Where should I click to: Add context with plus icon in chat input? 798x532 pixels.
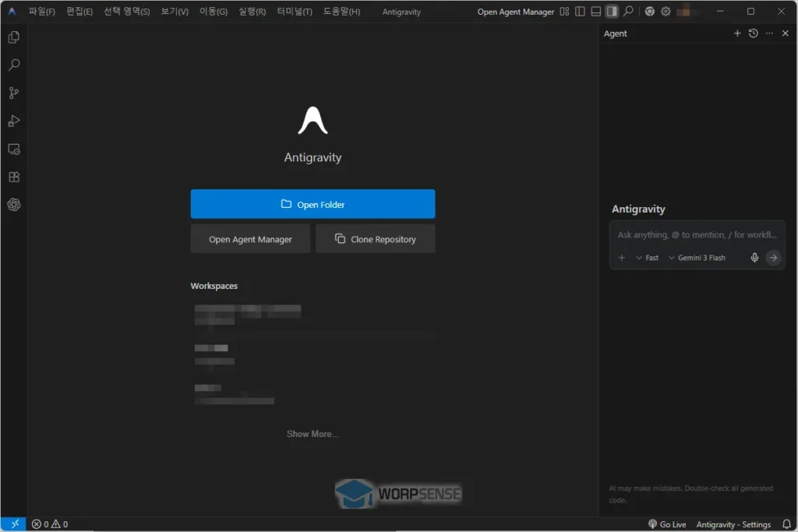click(x=621, y=258)
